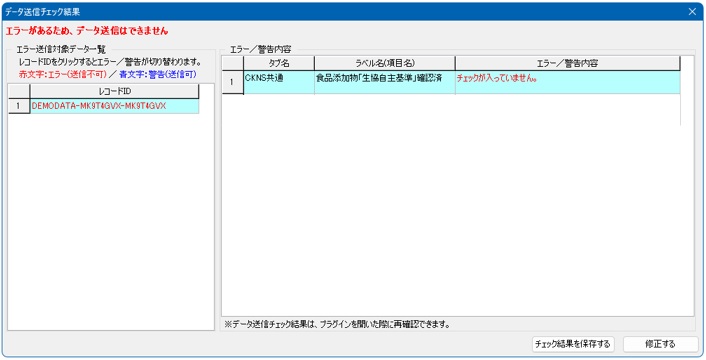Click row number 1 in record list
The image size is (706, 360).
pyautogui.click(x=19, y=106)
